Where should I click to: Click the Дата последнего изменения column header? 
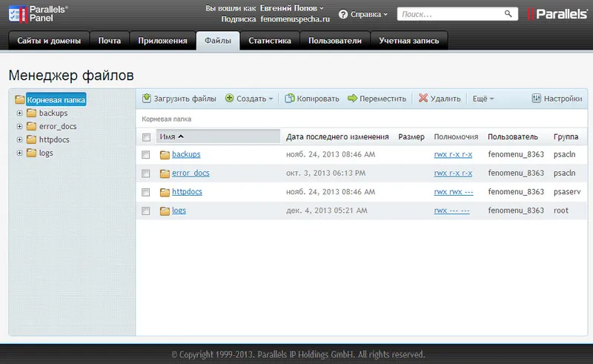click(337, 137)
